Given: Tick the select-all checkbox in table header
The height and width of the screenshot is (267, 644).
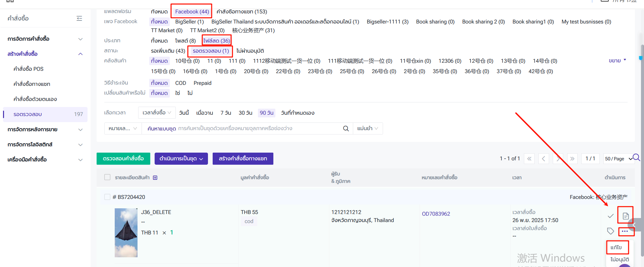Looking at the screenshot, I should point(107,177).
